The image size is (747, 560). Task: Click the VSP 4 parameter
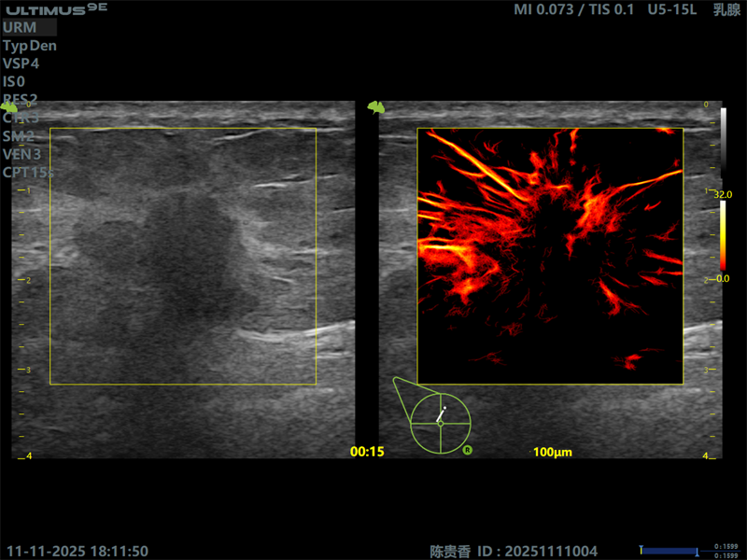coord(21,63)
